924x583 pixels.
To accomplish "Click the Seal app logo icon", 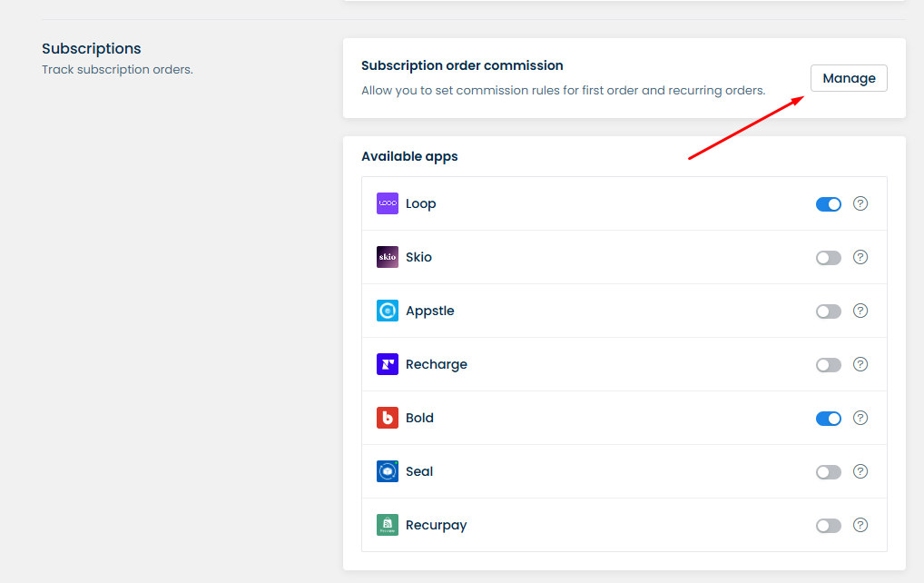I will [x=388, y=471].
